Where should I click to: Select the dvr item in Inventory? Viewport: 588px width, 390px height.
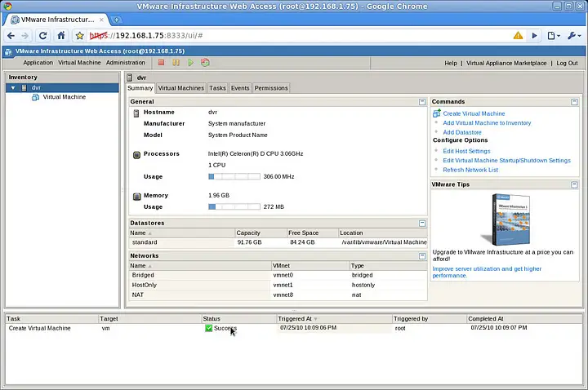click(62, 87)
